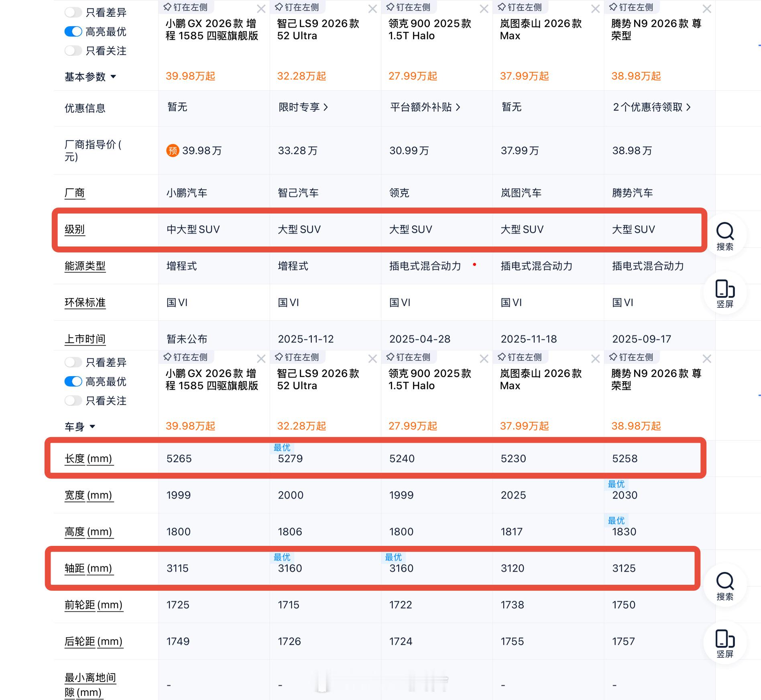The width and height of the screenshot is (761, 700).
Task: Pin 小鹏 GX to left in 车身 header
Action: [x=186, y=357]
